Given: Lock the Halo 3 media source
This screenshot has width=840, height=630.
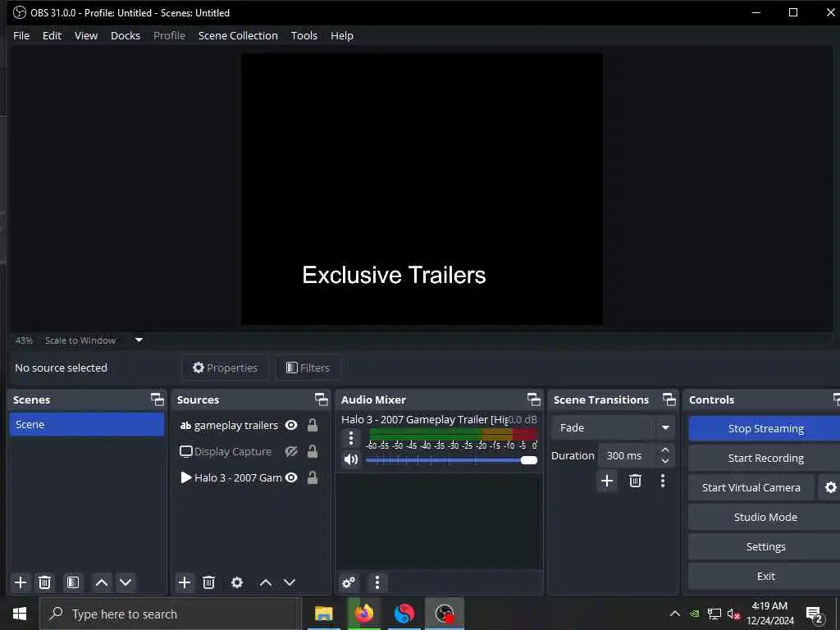Looking at the screenshot, I should 313,478.
